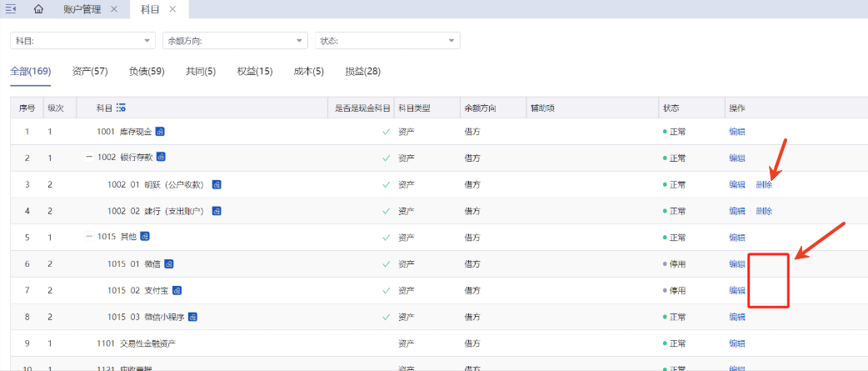
Task: Click the blue icon next to 支付宝
Action: (x=177, y=291)
